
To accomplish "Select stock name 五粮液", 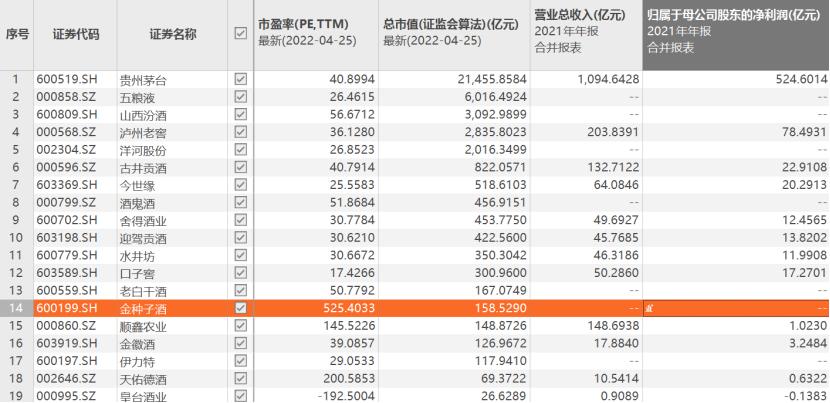I will (x=138, y=98).
